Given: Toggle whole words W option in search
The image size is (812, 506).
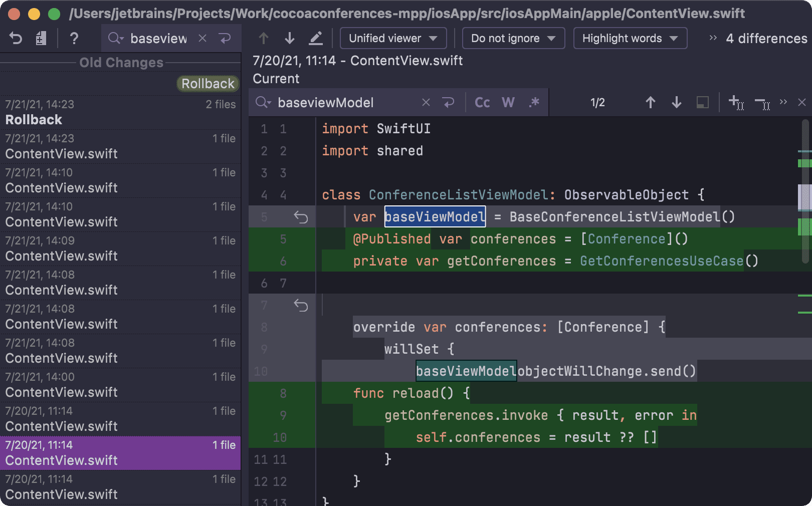Looking at the screenshot, I should pyautogui.click(x=508, y=102).
